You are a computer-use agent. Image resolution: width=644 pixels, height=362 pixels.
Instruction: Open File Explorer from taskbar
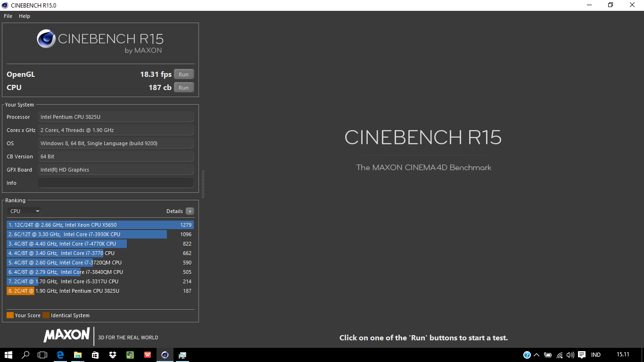pyautogui.click(x=78, y=355)
